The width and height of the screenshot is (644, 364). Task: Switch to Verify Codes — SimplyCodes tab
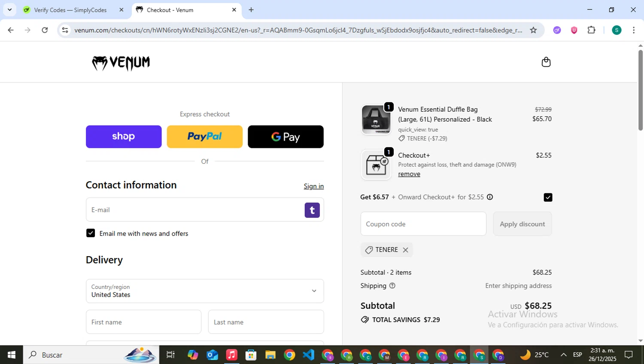point(70,10)
